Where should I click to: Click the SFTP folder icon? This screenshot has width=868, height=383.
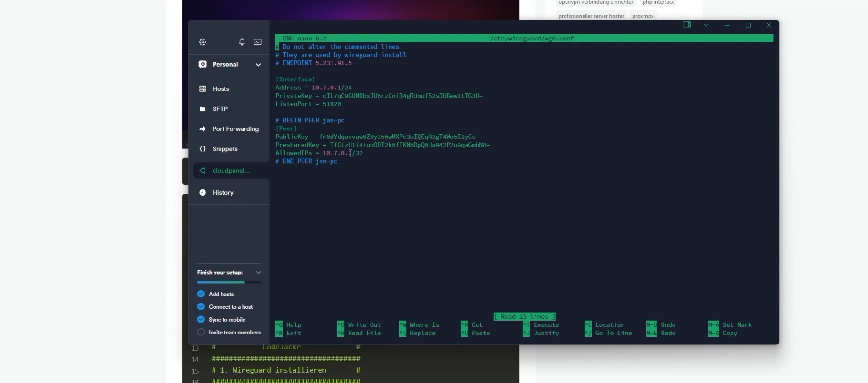(x=203, y=109)
